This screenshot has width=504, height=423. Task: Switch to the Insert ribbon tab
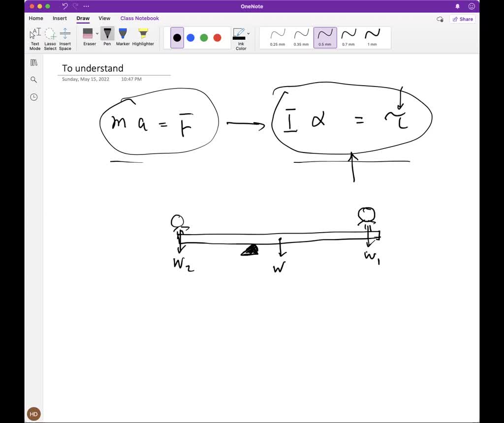[60, 18]
